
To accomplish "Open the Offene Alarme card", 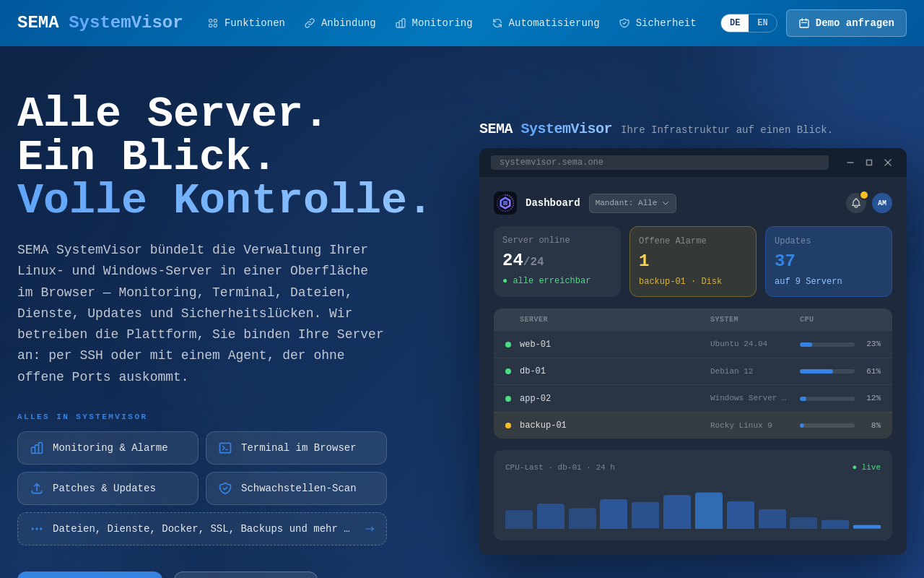I will [x=693, y=262].
